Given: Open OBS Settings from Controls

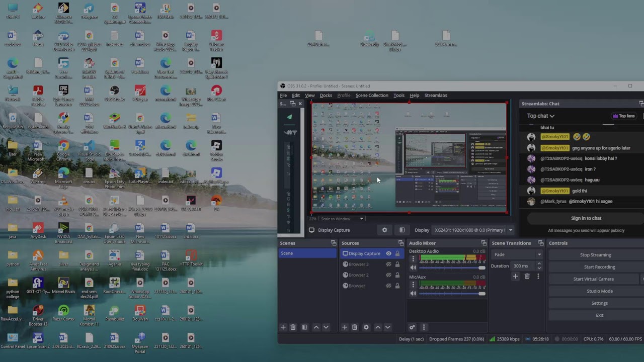Looking at the screenshot, I should click(595, 303).
